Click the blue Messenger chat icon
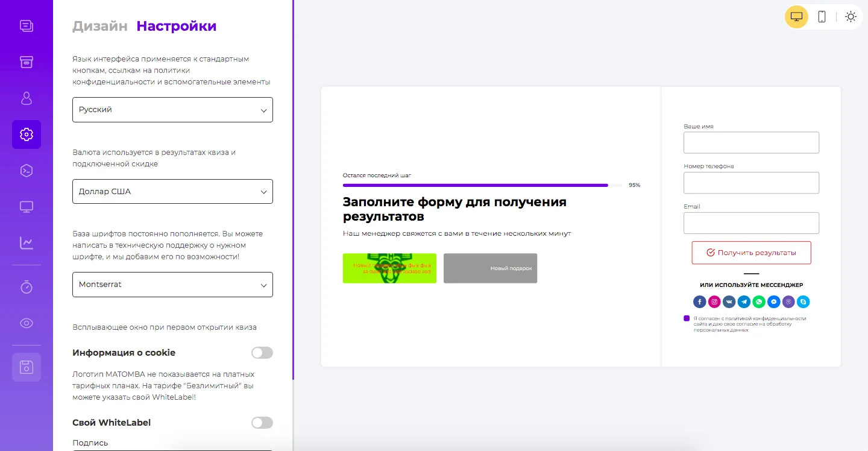Screen dimensions: 868x451 pyautogui.click(x=773, y=302)
